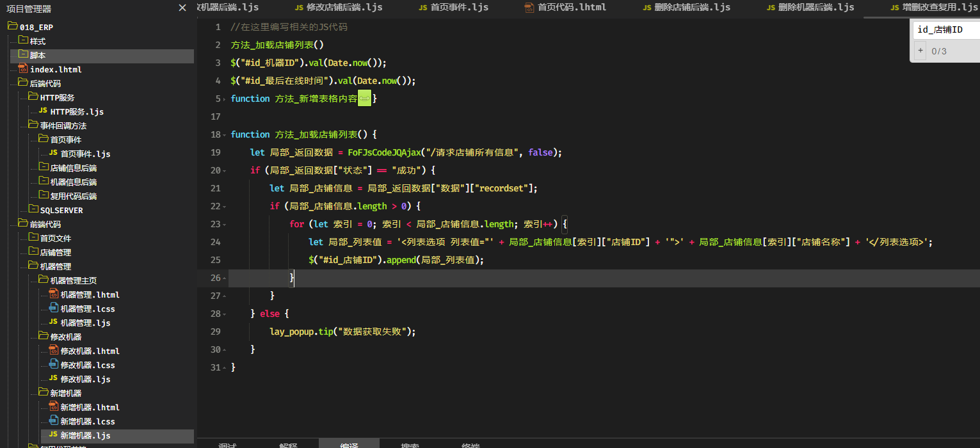Screen dimensions: 980x448
Task: Select the 新增机器 folder
Action: tap(65, 393)
